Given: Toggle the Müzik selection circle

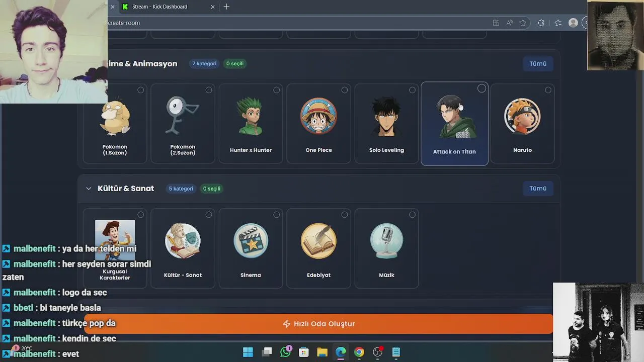Looking at the screenshot, I should coord(412,215).
